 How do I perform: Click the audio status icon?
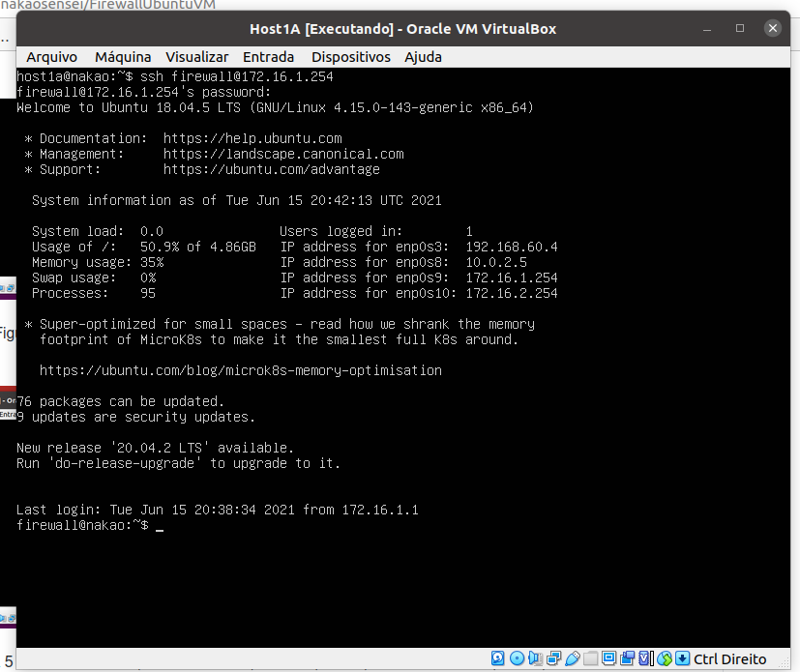coord(535,658)
